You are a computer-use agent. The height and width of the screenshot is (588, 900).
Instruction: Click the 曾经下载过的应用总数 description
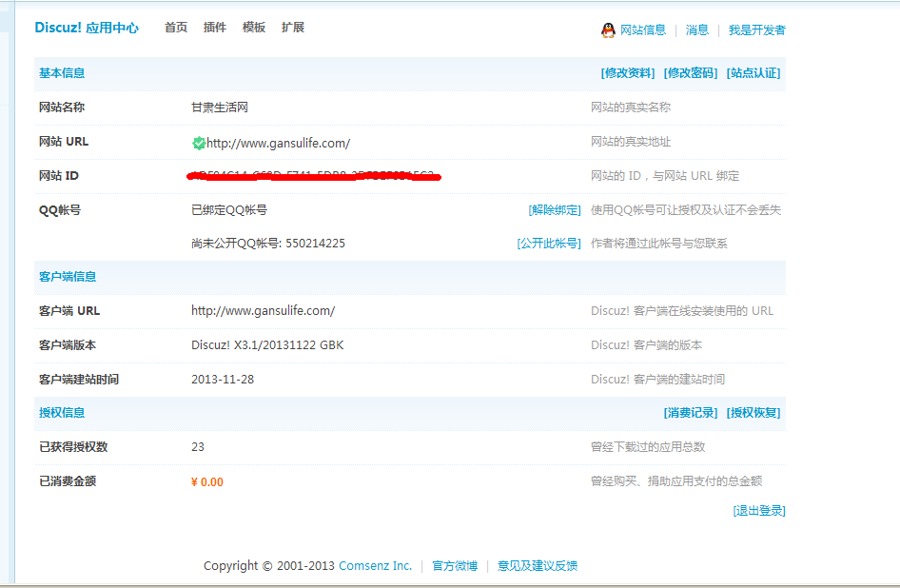coord(648,447)
